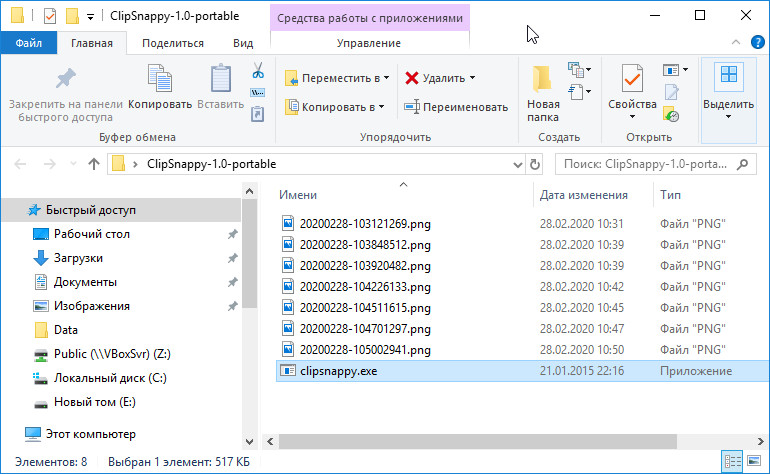Click the refresh button beside the address bar
This screenshot has height=474, width=770.
(x=535, y=164)
